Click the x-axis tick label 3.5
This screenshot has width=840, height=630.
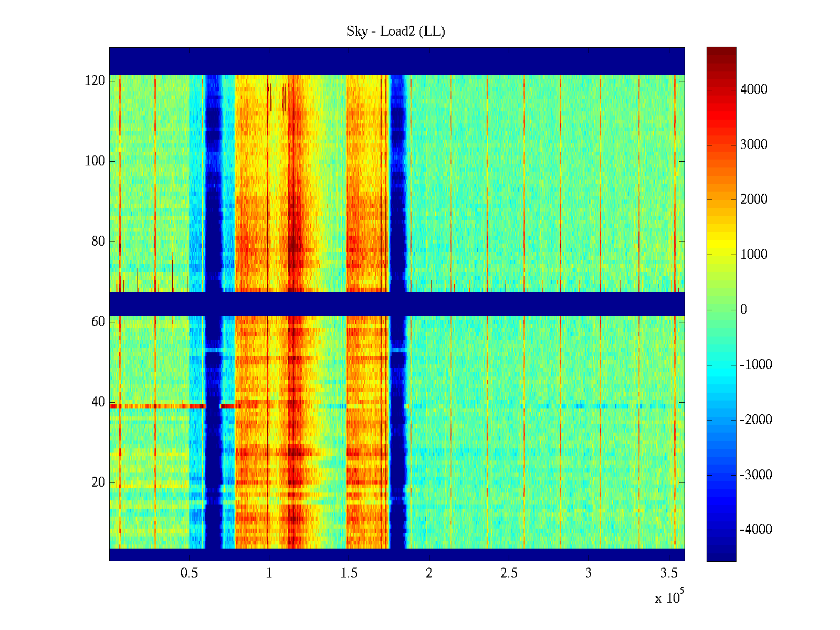point(668,573)
